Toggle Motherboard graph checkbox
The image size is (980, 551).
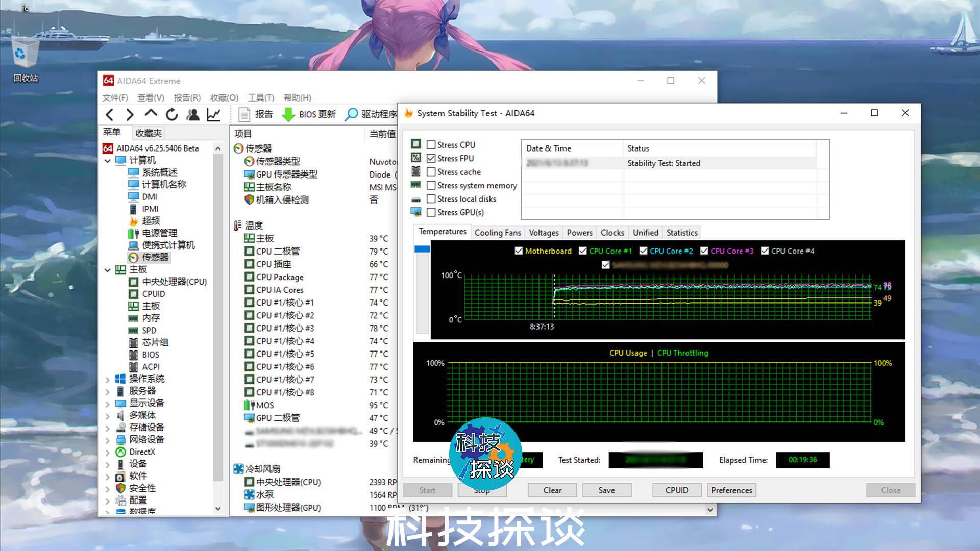tap(519, 251)
